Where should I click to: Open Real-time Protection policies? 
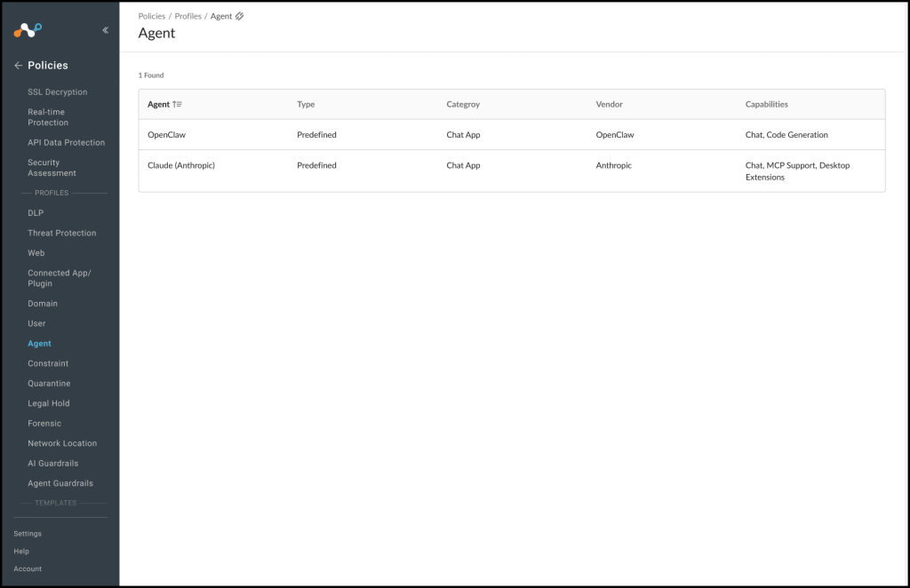coord(48,117)
